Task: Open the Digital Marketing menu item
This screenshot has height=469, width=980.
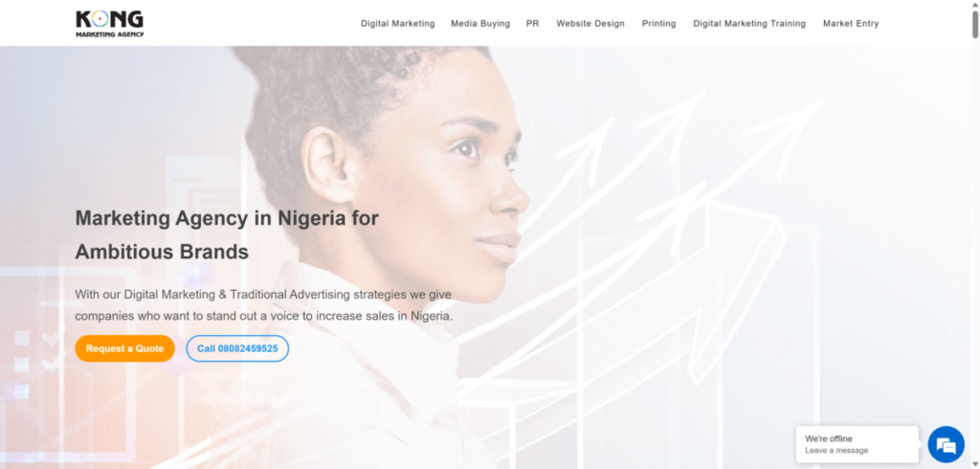Action: pos(397,24)
